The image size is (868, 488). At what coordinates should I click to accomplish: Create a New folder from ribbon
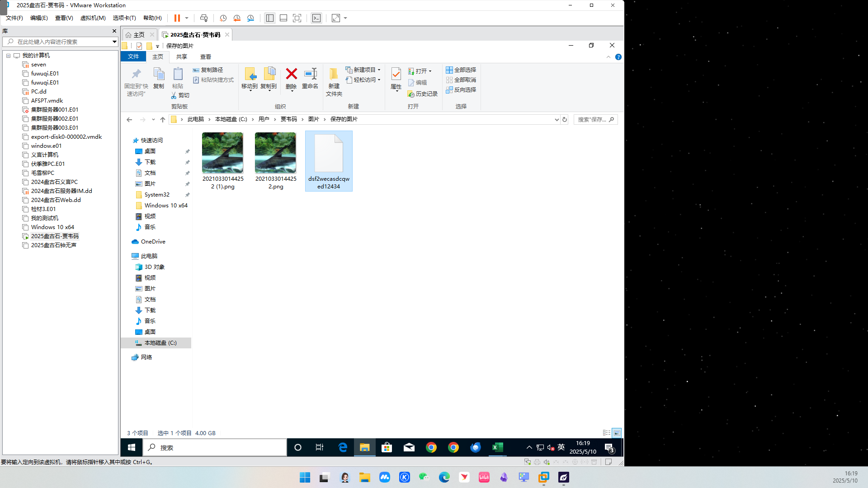(334, 82)
